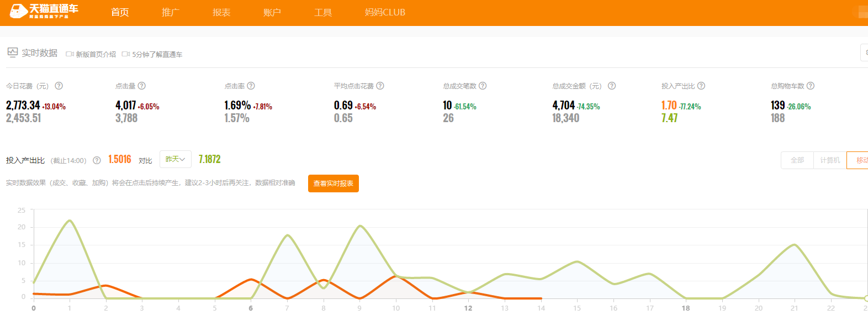Viewport: 868px width, 320px height.
Task: Click the orange line point at hour 6
Action: pos(251,279)
